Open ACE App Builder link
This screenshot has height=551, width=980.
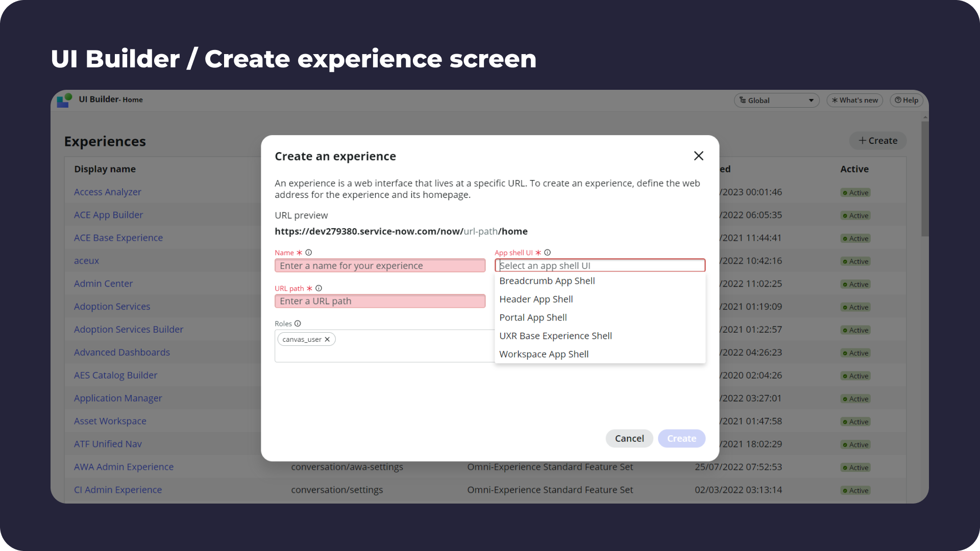click(108, 215)
